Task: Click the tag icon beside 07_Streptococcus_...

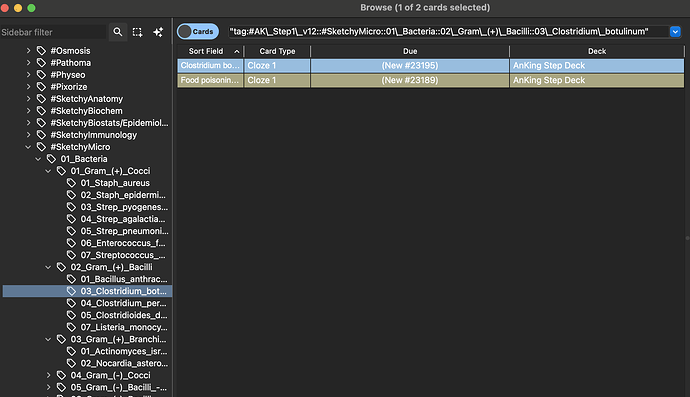Action: click(71, 255)
